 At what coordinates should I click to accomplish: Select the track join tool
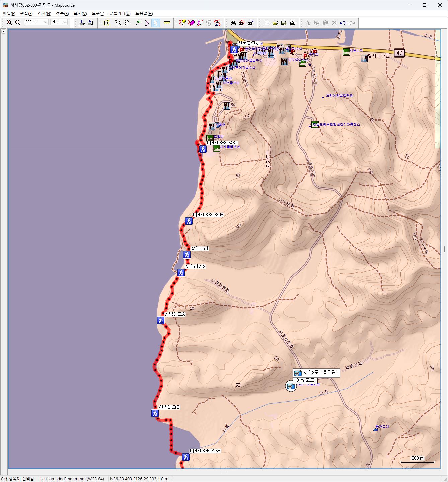coord(209,23)
